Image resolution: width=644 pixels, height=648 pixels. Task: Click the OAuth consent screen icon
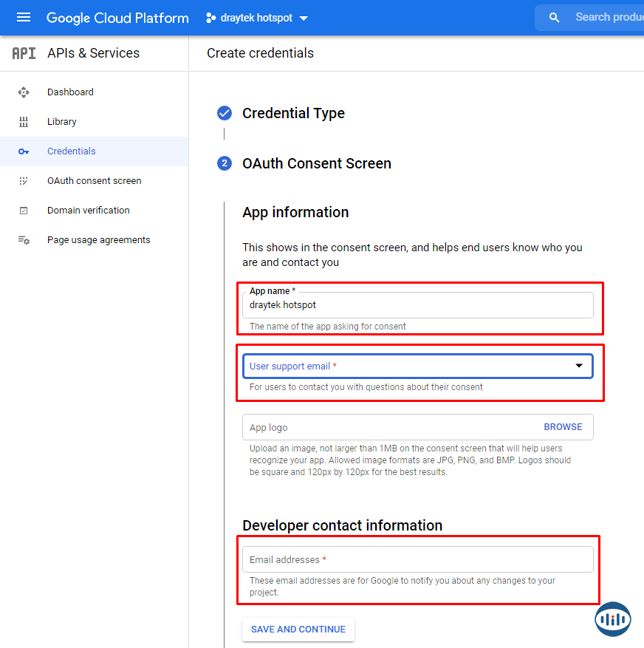24,181
